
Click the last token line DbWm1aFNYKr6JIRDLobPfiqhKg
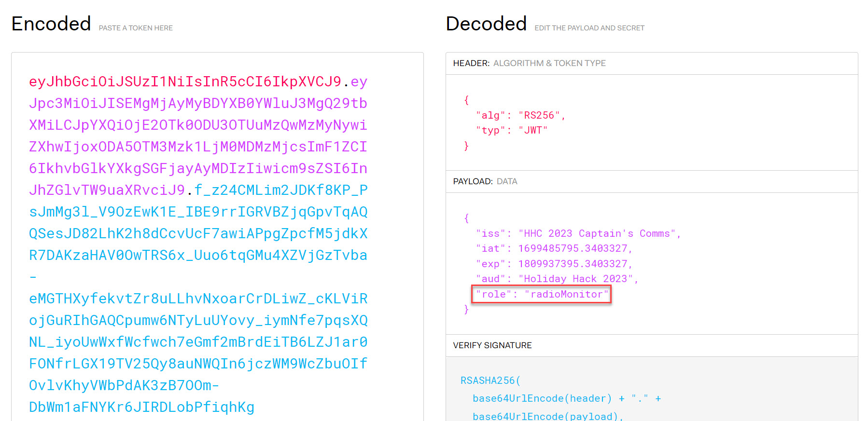[x=141, y=407]
